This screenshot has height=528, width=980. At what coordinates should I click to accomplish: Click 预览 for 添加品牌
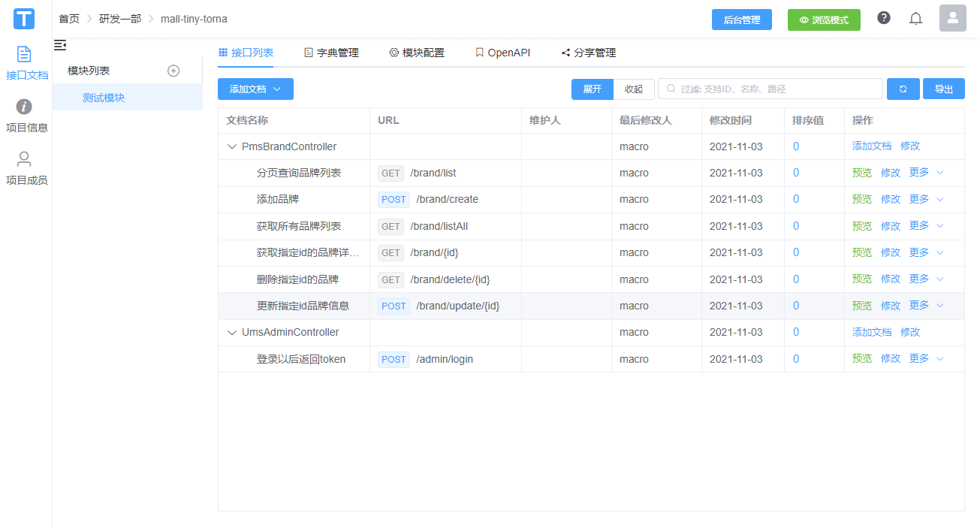click(x=862, y=199)
